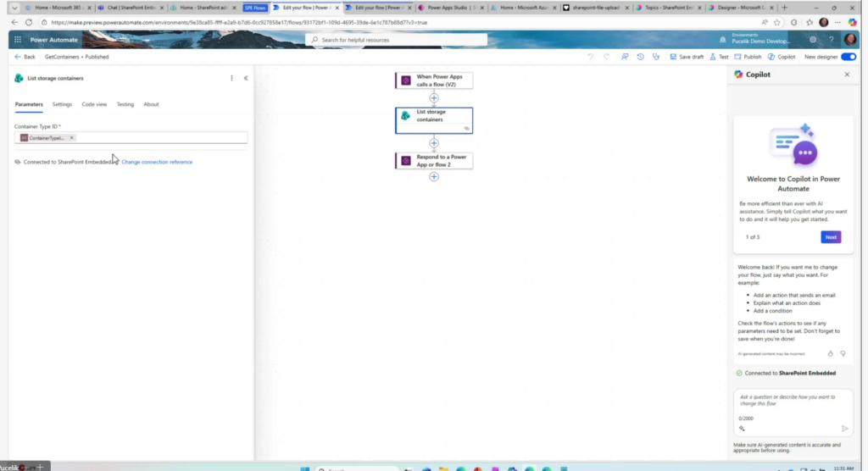Close the Copilot pane
The width and height of the screenshot is (868, 471).
[x=847, y=75]
